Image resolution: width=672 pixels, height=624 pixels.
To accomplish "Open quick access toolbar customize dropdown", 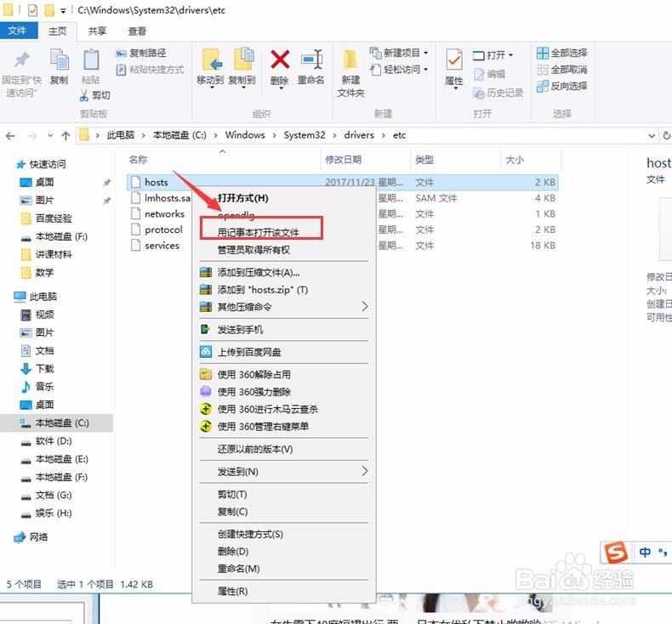I will click(63, 11).
